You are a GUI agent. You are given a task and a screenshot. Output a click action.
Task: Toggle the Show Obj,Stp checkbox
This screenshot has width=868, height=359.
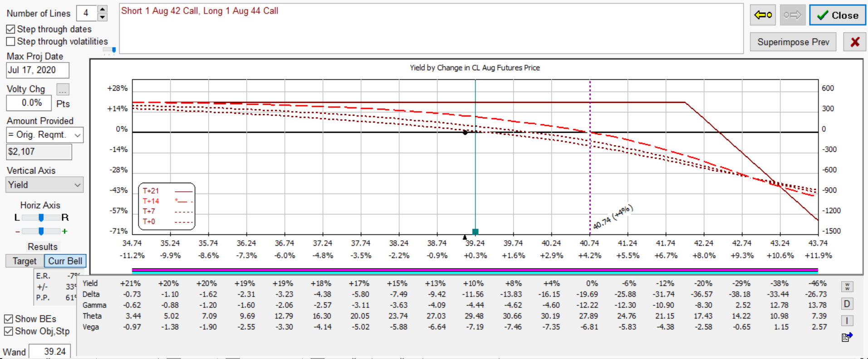coord(8,331)
